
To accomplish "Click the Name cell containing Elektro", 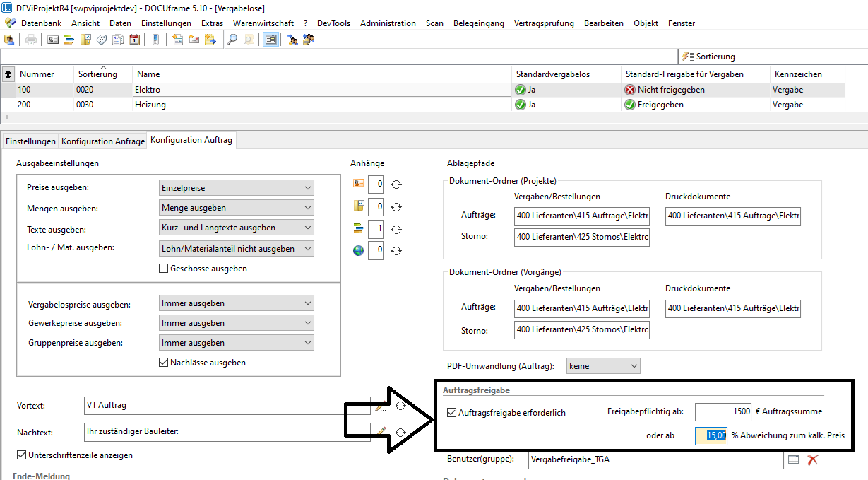I will 321,90.
